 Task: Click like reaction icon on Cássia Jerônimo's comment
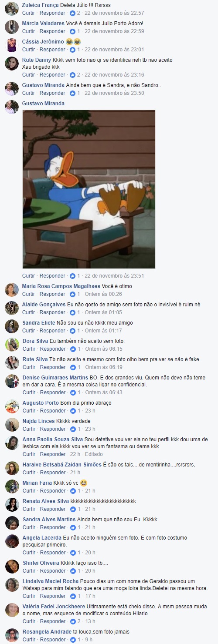[72, 50]
